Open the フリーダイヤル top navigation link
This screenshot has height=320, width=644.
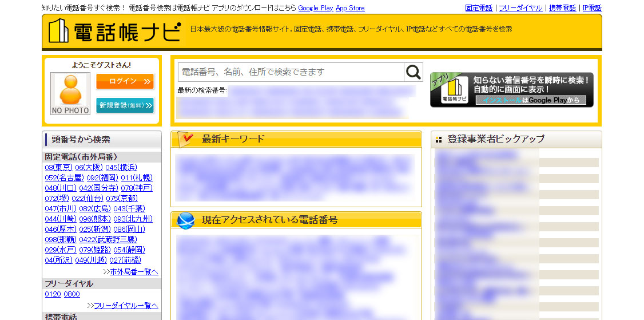coord(520,8)
